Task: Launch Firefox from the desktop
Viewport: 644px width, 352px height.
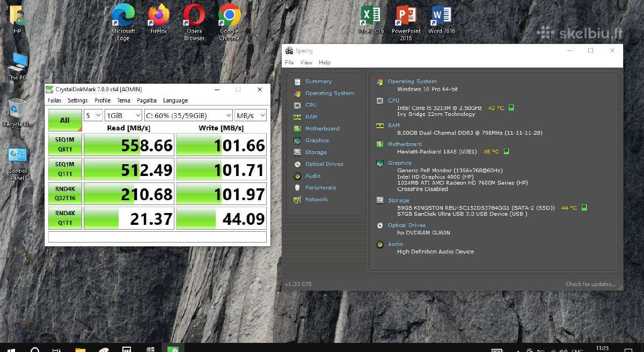Action: tap(158, 19)
